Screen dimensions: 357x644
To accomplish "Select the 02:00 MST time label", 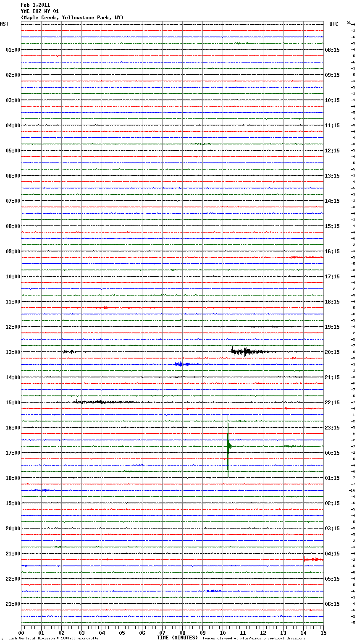I will point(13,75).
